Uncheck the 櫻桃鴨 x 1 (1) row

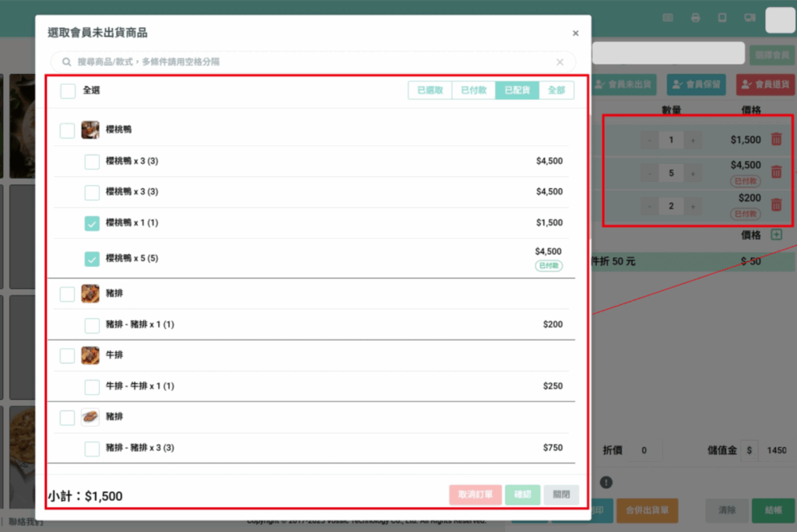[92, 223]
